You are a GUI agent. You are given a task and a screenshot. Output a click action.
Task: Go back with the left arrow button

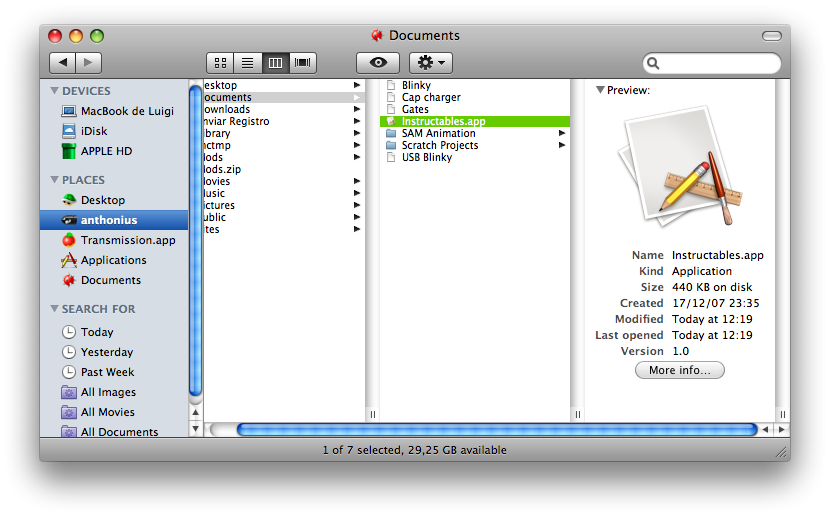pyautogui.click(x=62, y=62)
